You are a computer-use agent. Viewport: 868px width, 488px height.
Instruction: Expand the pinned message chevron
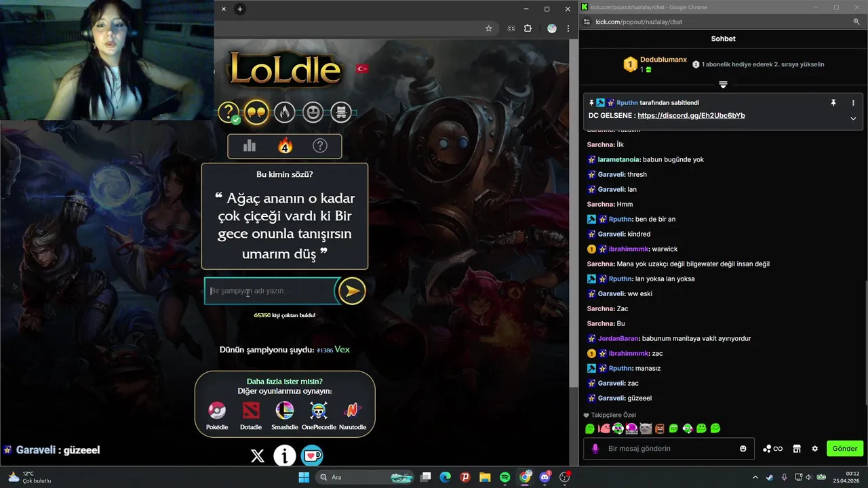tap(853, 118)
